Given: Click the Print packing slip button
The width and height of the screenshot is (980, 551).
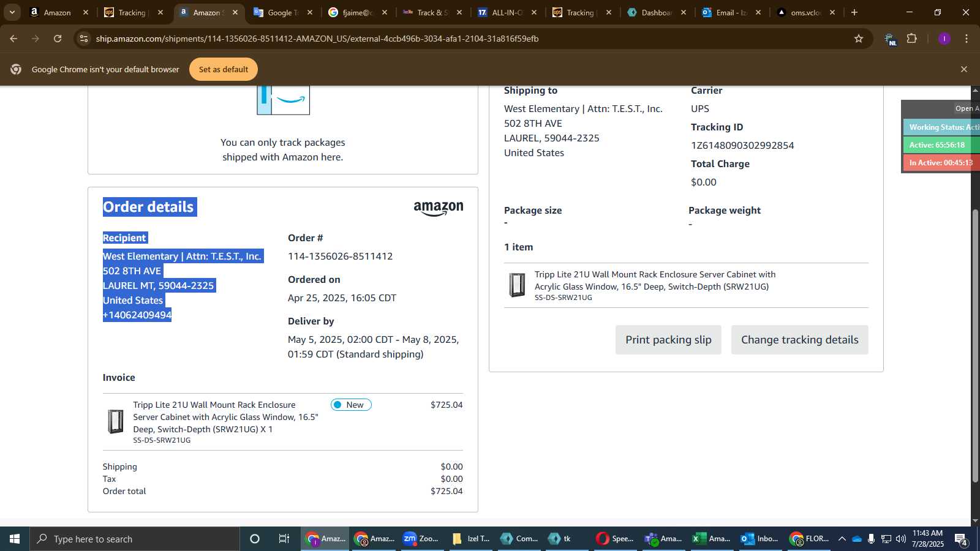Looking at the screenshot, I should (668, 340).
